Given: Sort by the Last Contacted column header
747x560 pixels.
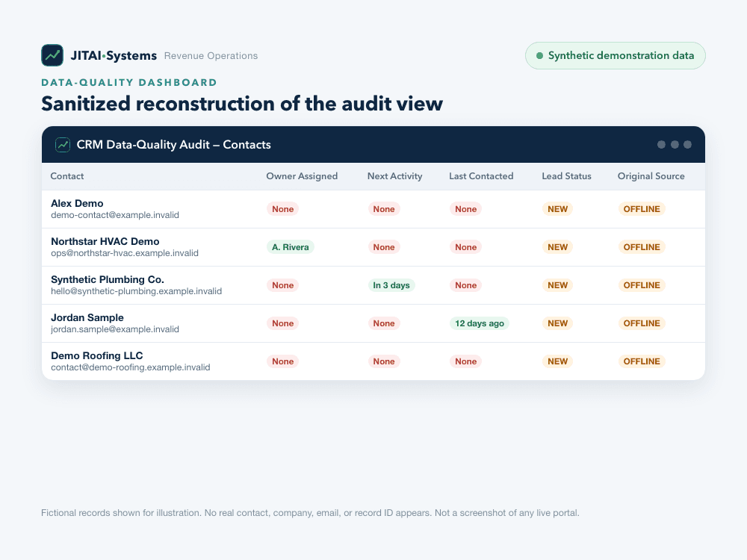Looking at the screenshot, I should pyautogui.click(x=481, y=176).
